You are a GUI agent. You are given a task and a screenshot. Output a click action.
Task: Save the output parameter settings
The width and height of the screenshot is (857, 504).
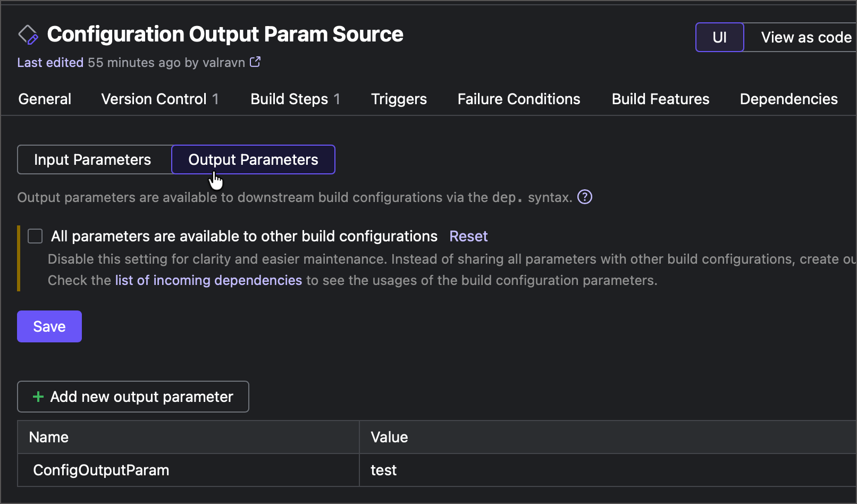pos(49,326)
